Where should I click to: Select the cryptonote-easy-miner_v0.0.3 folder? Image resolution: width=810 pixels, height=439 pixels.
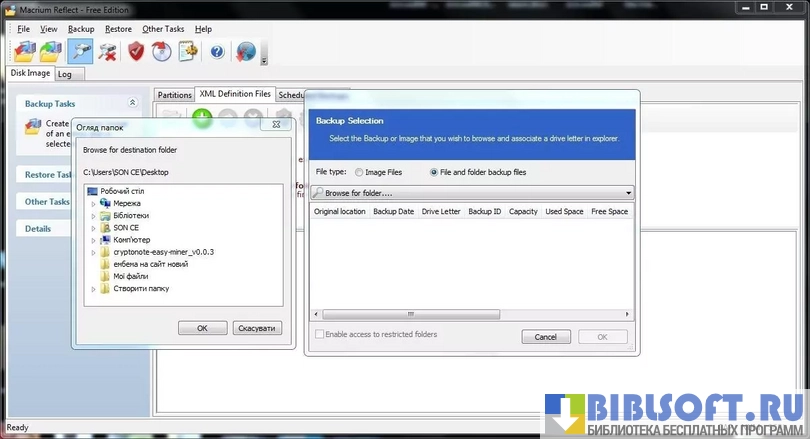[163, 252]
